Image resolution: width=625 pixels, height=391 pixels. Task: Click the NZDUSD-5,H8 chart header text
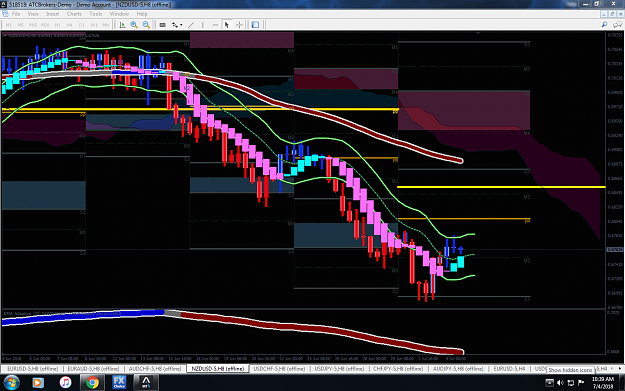54,35
